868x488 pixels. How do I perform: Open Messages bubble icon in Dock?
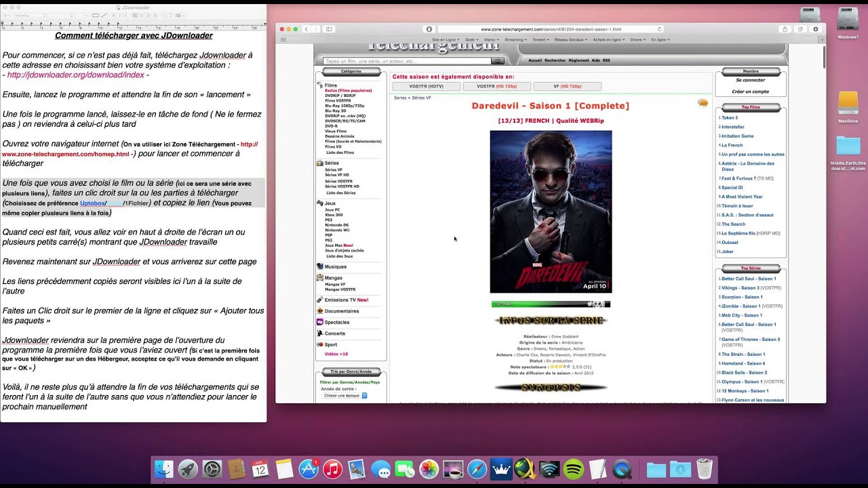tap(380, 469)
